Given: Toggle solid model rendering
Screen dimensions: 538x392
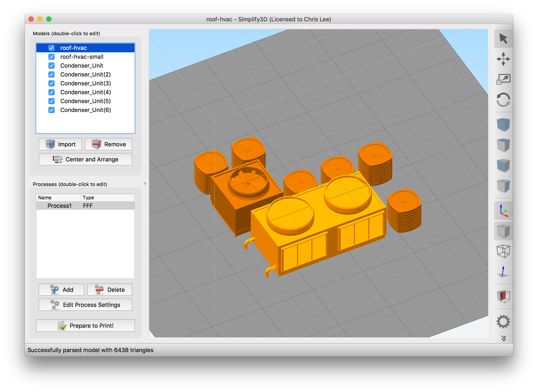Looking at the screenshot, I should [503, 231].
